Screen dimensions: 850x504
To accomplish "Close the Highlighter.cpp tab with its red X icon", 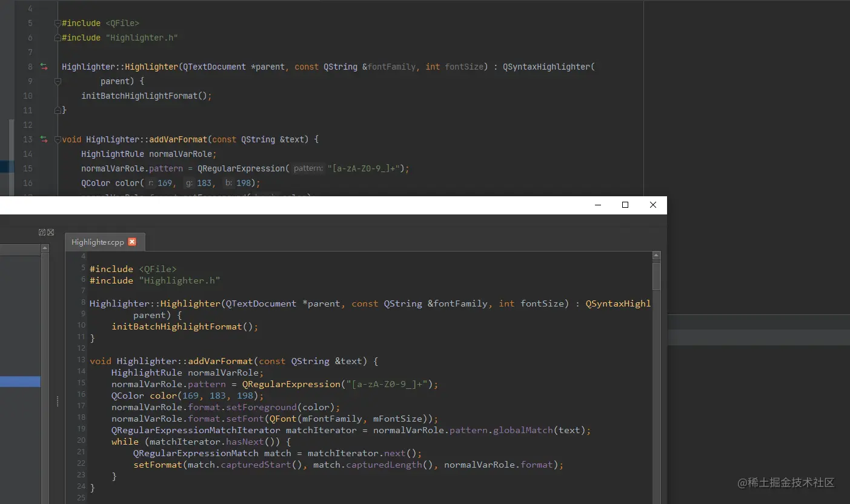I will click(132, 242).
